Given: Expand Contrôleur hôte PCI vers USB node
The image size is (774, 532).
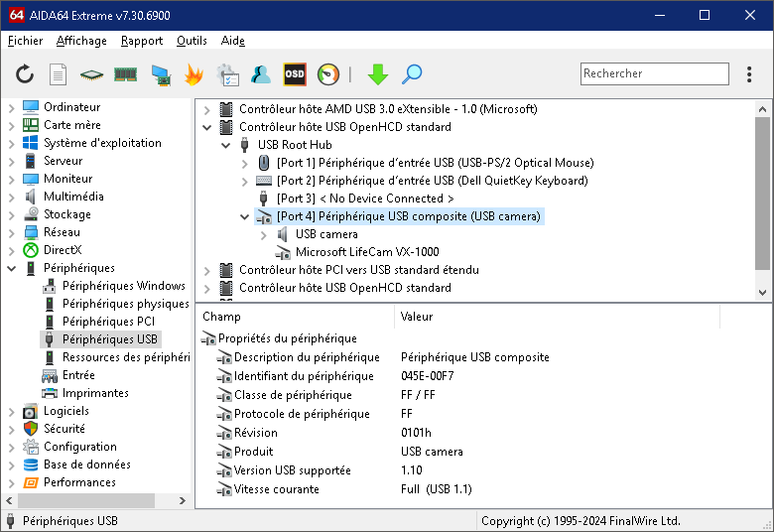Looking at the screenshot, I should click(x=206, y=270).
